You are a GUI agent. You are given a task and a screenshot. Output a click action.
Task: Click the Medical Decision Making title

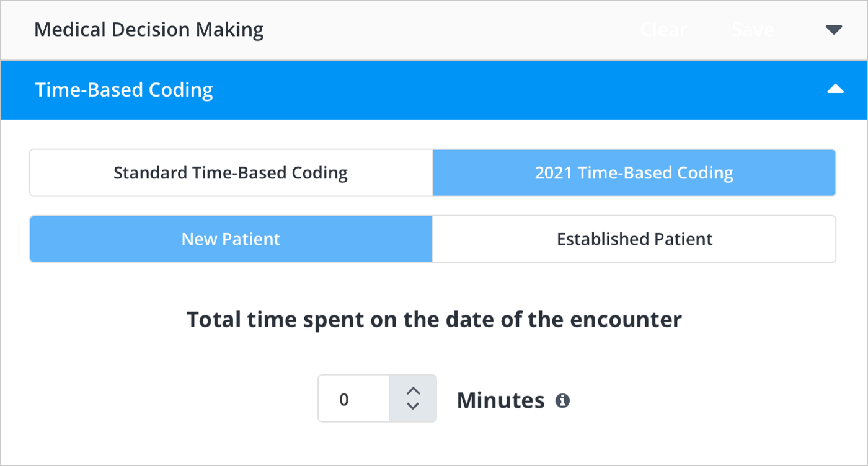coord(149,30)
